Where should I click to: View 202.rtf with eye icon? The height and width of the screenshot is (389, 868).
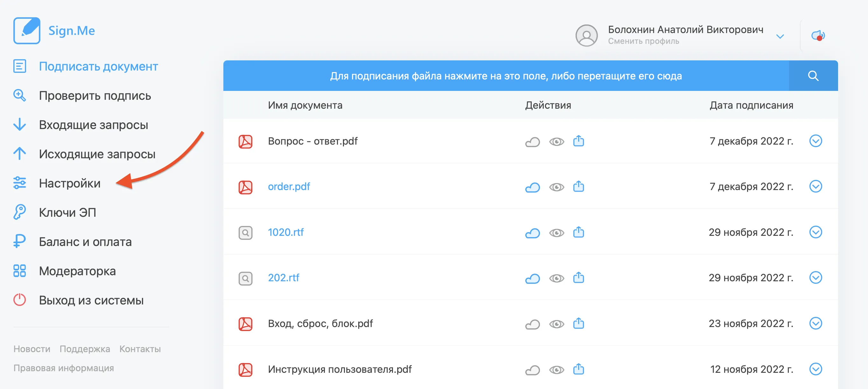[556, 278]
